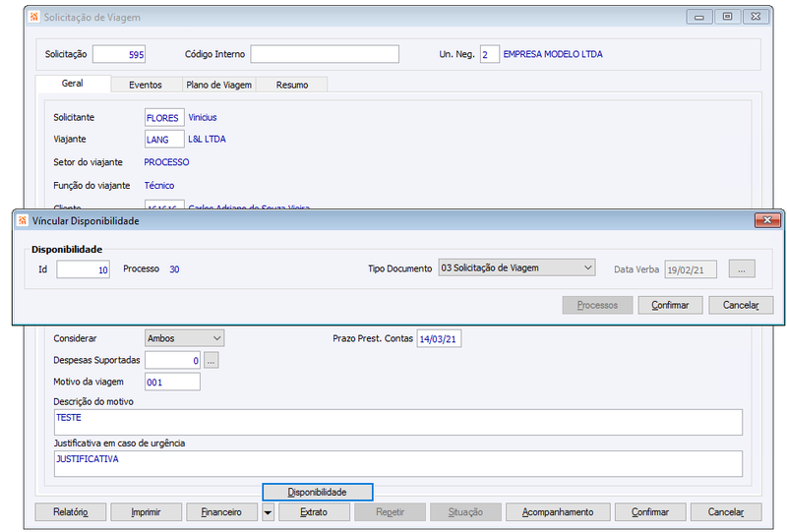This screenshot has height=532, width=787.
Task: Click the disabled Processos button
Action: (597, 305)
